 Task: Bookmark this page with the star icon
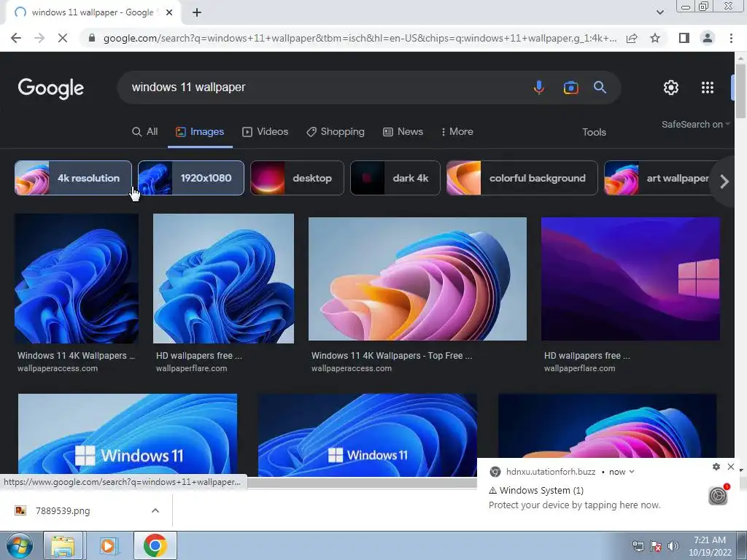click(655, 38)
